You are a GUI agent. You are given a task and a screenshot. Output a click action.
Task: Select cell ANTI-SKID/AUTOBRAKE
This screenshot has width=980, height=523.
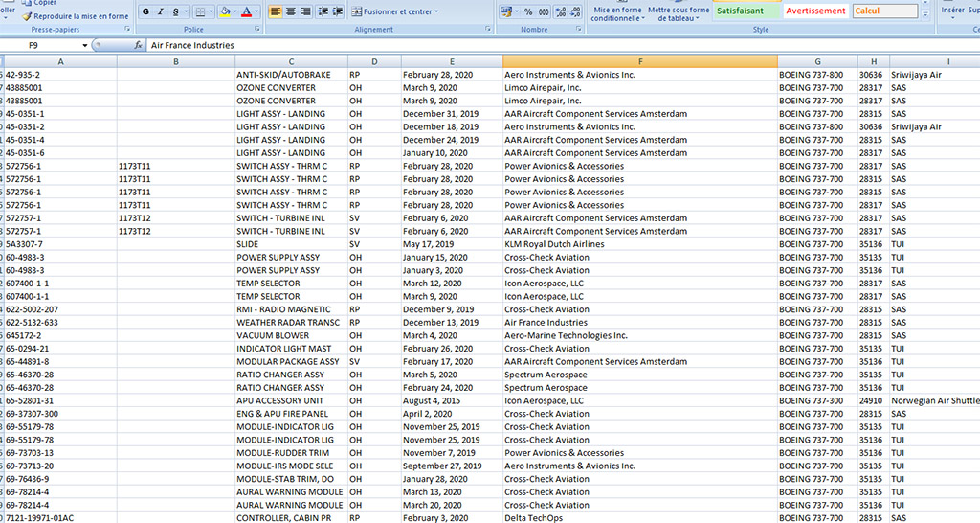(291, 75)
